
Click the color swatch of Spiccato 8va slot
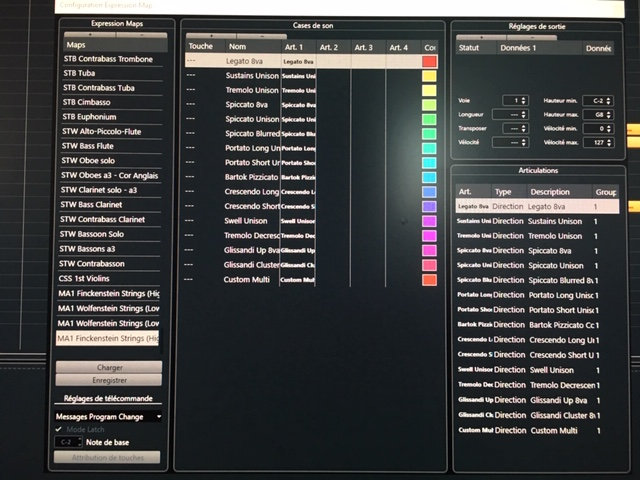[429, 105]
